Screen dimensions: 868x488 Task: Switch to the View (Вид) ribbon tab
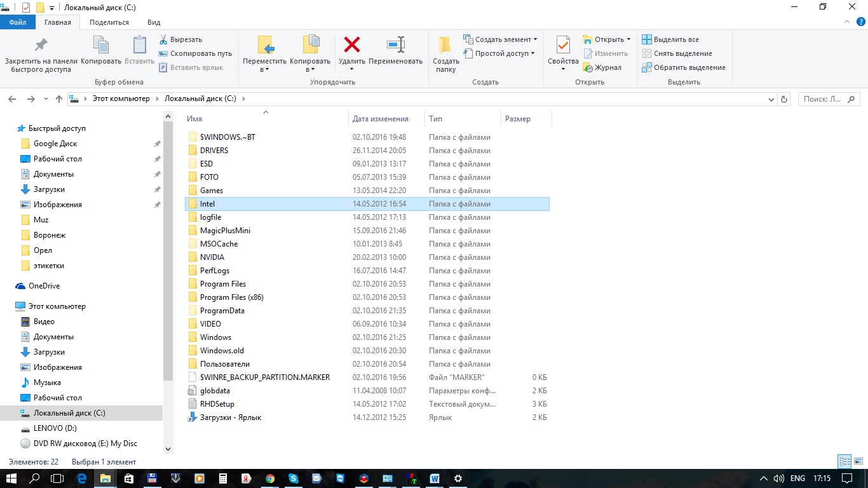[154, 22]
